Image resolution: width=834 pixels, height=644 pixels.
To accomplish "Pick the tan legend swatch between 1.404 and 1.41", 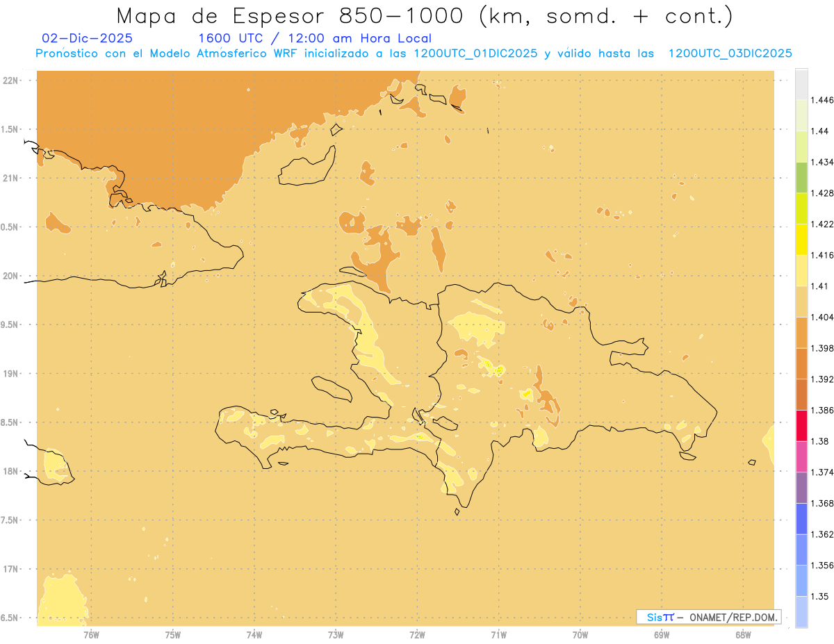I will tap(801, 302).
